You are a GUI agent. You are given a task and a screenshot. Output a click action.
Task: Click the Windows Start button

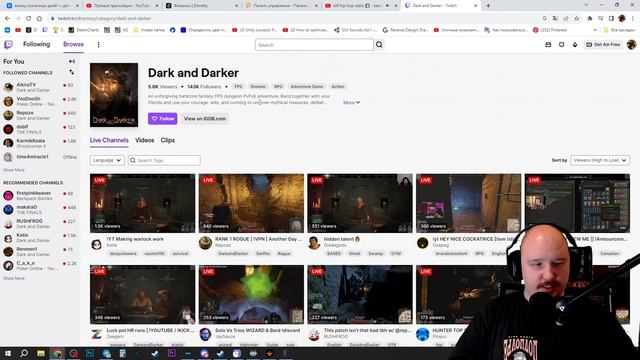click(x=7, y=353)
